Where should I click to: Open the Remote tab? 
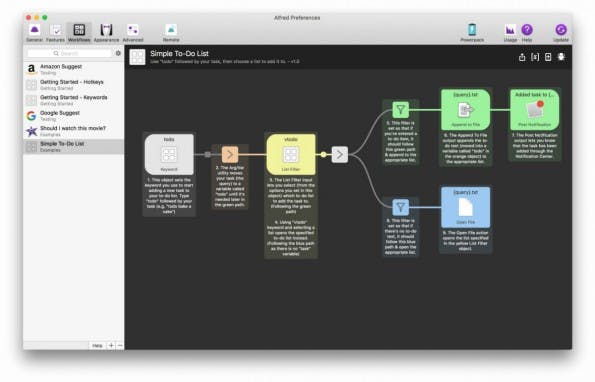[x=171, y=33]
